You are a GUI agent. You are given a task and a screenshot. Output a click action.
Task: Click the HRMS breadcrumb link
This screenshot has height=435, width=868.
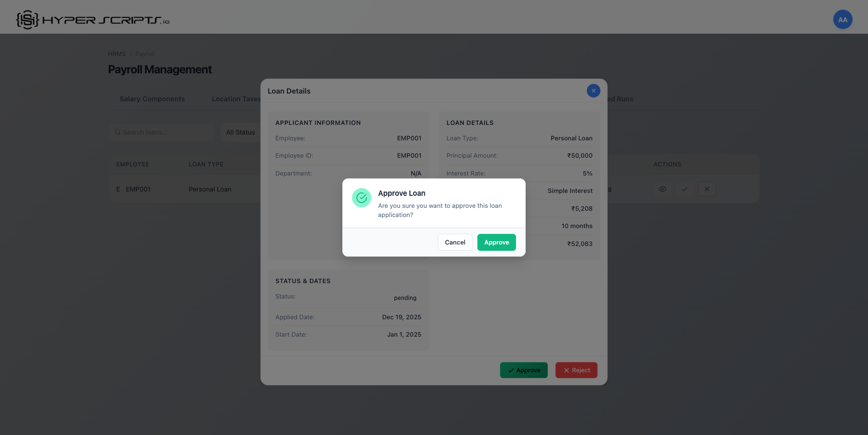coord(117,54)
